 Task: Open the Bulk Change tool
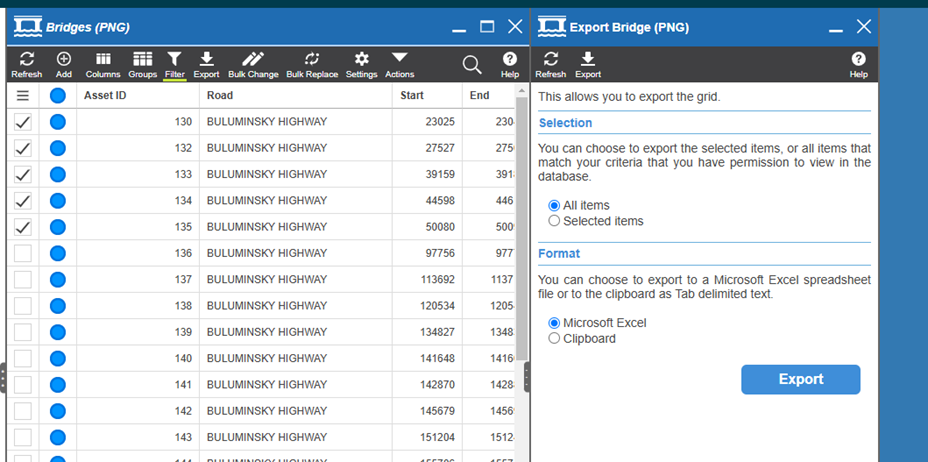click(x=253, y=64)
